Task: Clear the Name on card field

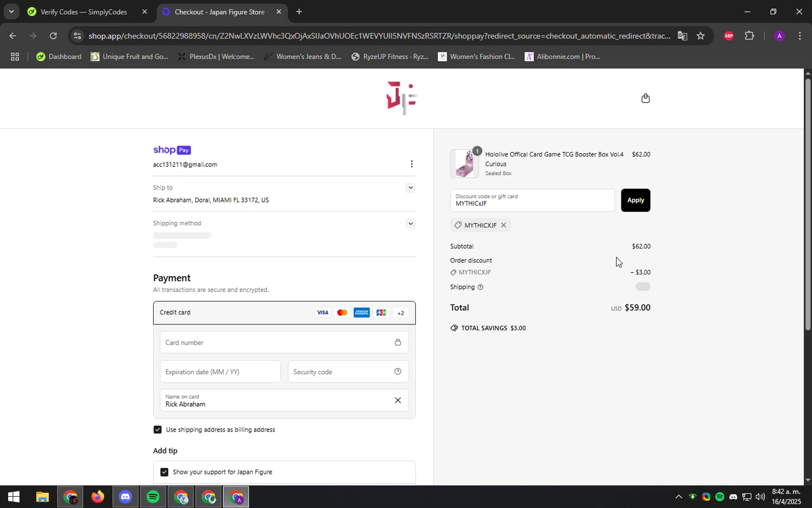Action: (397, 400)
